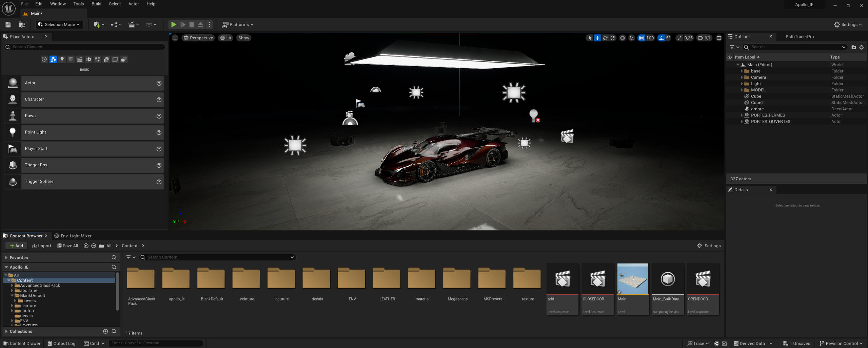Image resolution: width=868 pixels, height=348 pixels.
Task: Open the Selection Mode dropdown
Action: (x=59, y=24)
